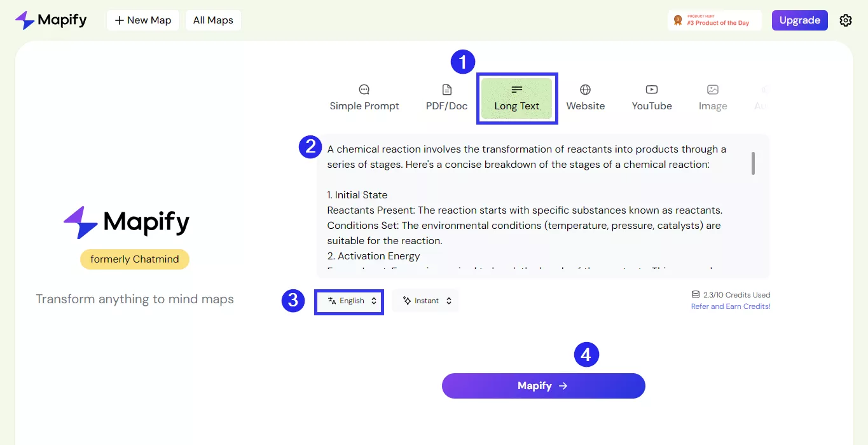Open the Instant mode dropdown
This screenshot has height=445, width=868.
(x=425, y=300)
